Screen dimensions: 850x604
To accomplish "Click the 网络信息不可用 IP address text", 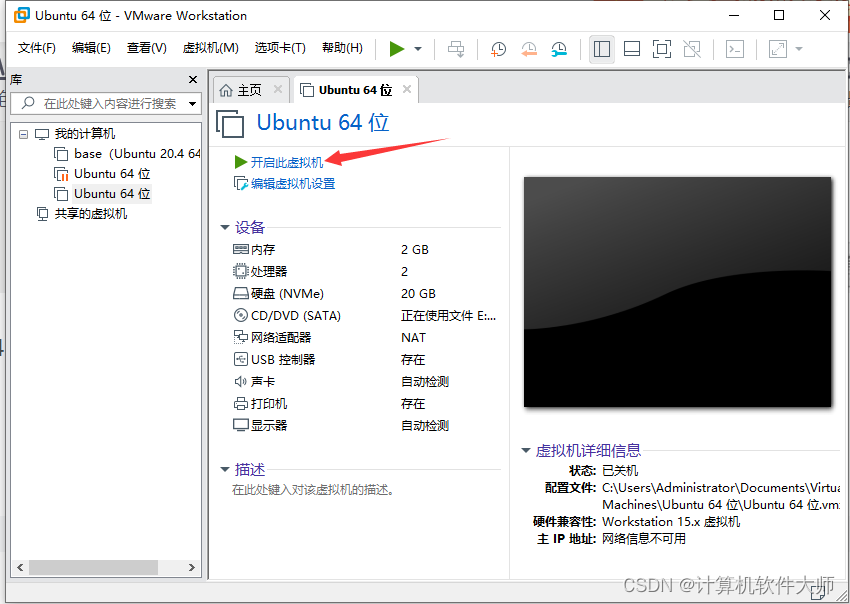I will (644, 538).
